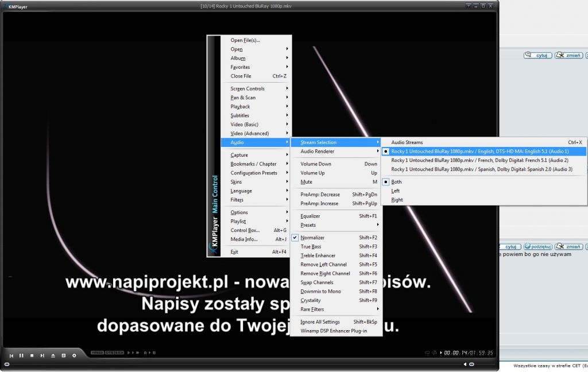Open the control box gear icon

(x=74, y=355)
